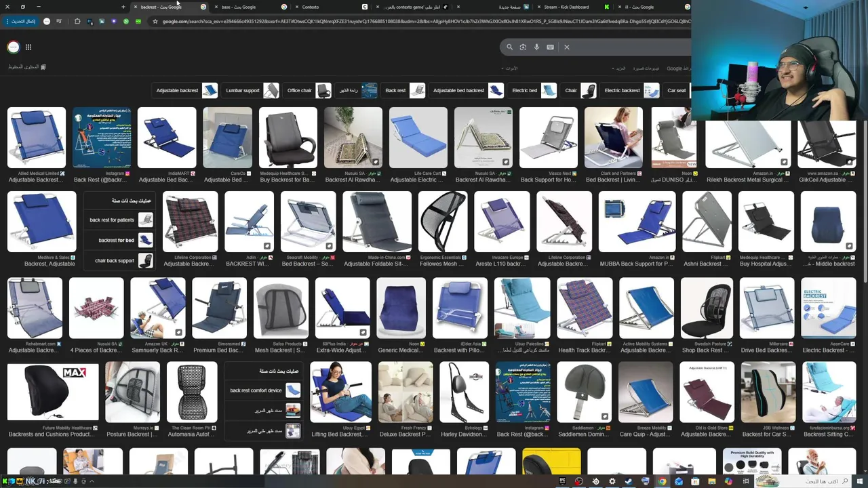Start voice search with microphone icon
The height and width of the screenshot is (488, 868).
click(x=536, y=47)
